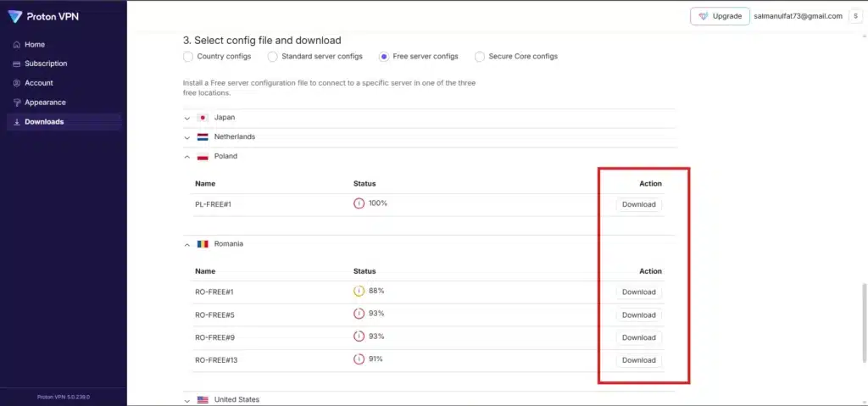Go to Account settings in sidebar
The image size is (868, 406).
coord(64,83)
